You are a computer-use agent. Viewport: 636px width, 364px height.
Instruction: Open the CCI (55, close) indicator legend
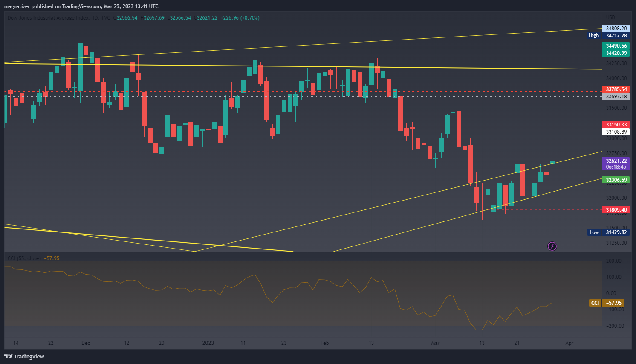coord(24,258)
